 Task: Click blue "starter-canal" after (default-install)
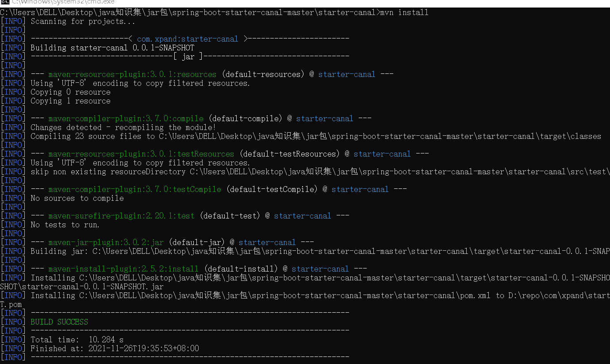[x=320, y=269]
